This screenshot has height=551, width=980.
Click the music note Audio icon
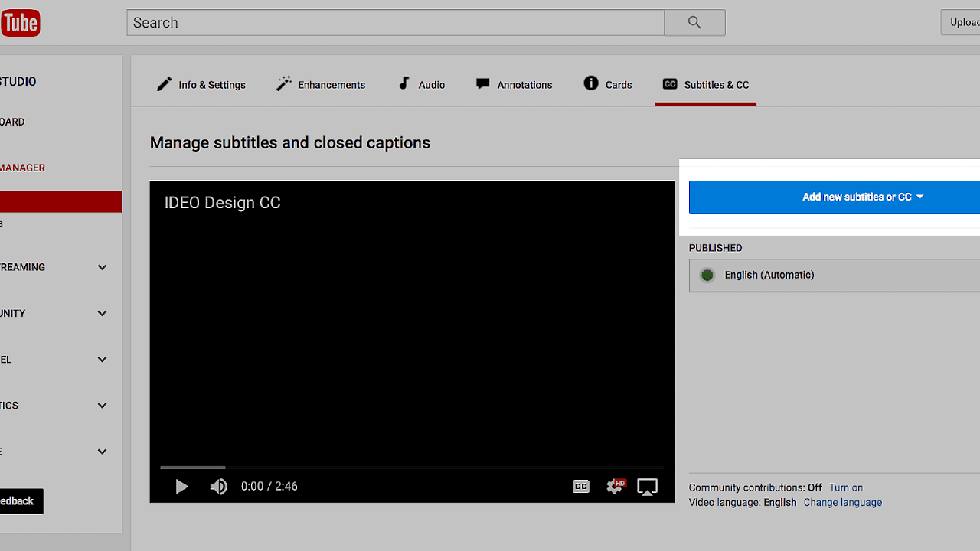pyautogui.click(x=404, y=83)
